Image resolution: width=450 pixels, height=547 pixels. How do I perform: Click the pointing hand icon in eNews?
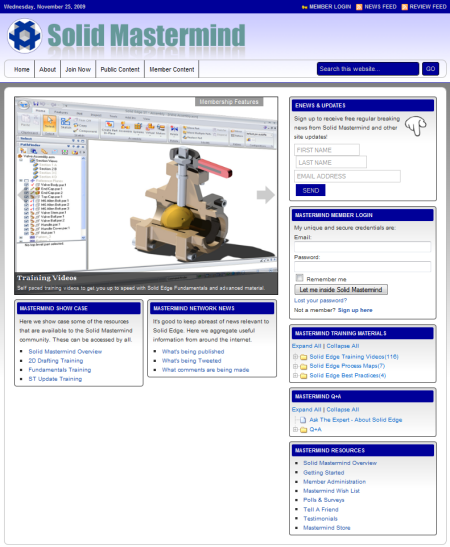click(416, 126)
